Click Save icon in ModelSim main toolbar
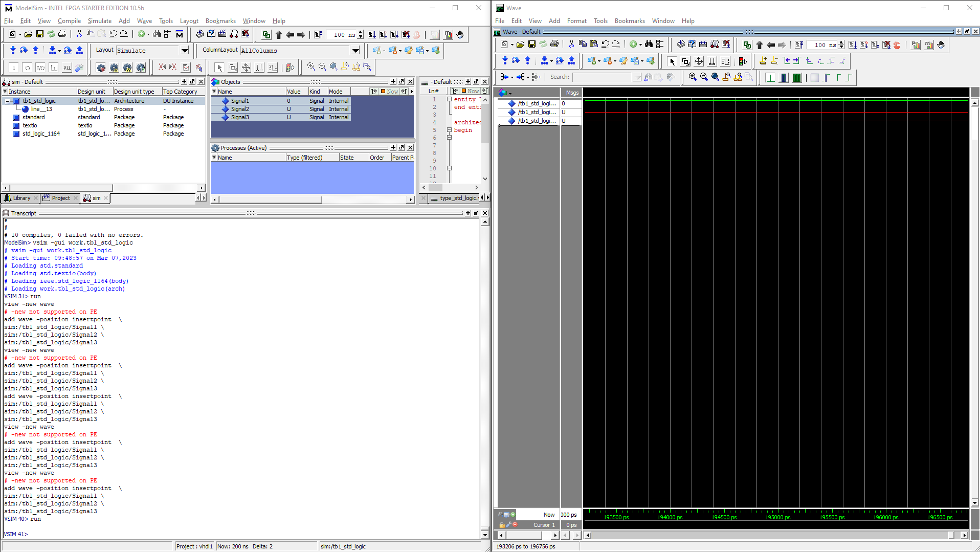Image resolution: width=980 pixels, height=552 pixels. coord(39,34)
